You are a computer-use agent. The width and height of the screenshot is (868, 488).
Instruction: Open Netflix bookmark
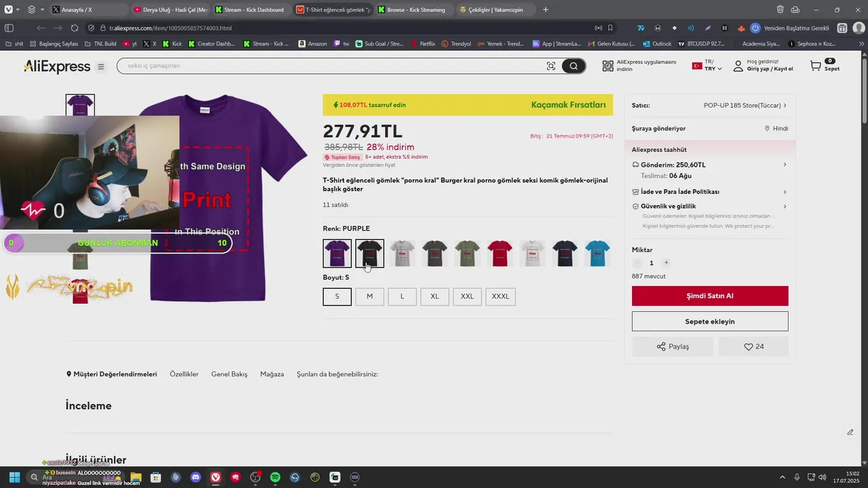[x=422, y=43]
